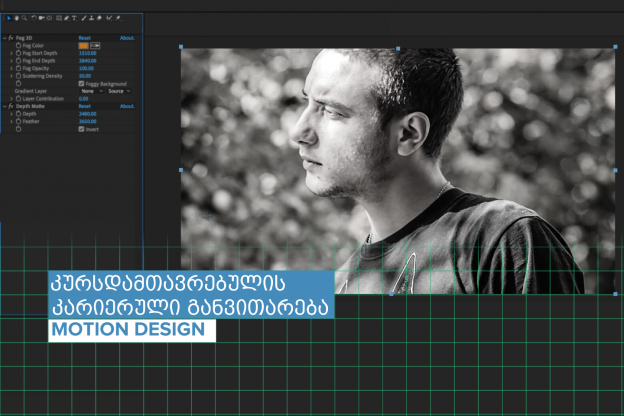Expand the Feather property
624x416 pixels.
click(x=12, y=121)
